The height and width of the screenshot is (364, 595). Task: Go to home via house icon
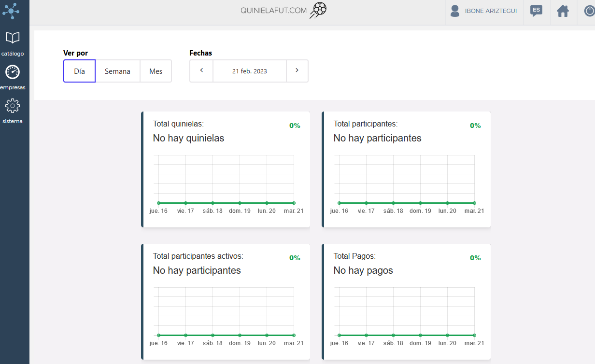(x=563, y=11)
